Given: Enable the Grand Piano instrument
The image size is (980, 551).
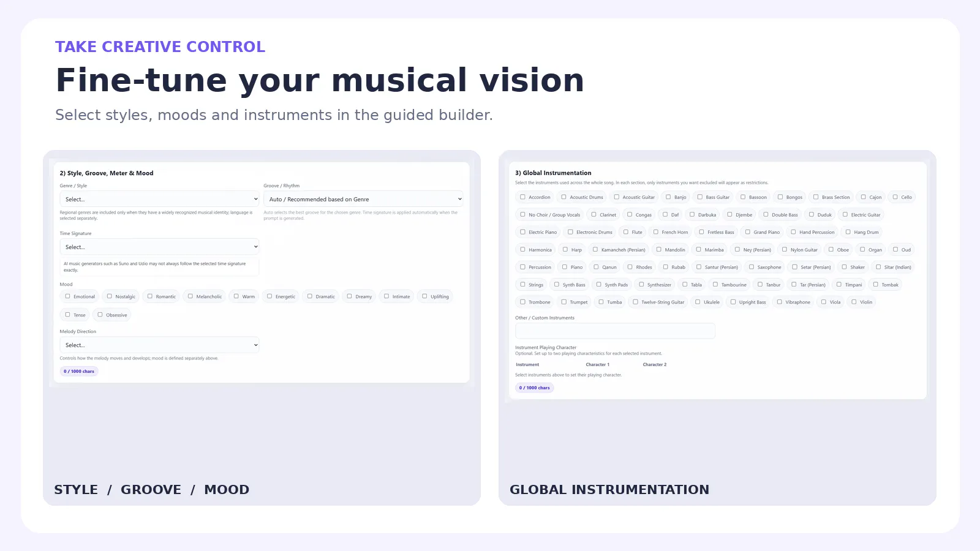Looking at the screenshot, I should pos(748,232).
